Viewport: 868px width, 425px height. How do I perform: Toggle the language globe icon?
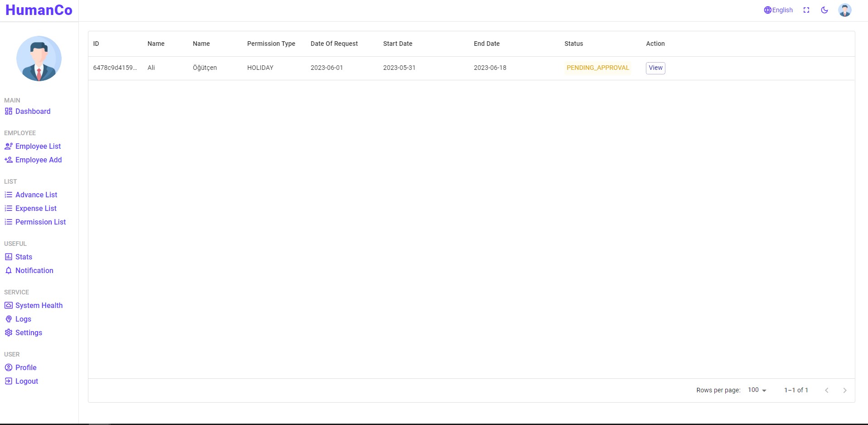point(767,10)
